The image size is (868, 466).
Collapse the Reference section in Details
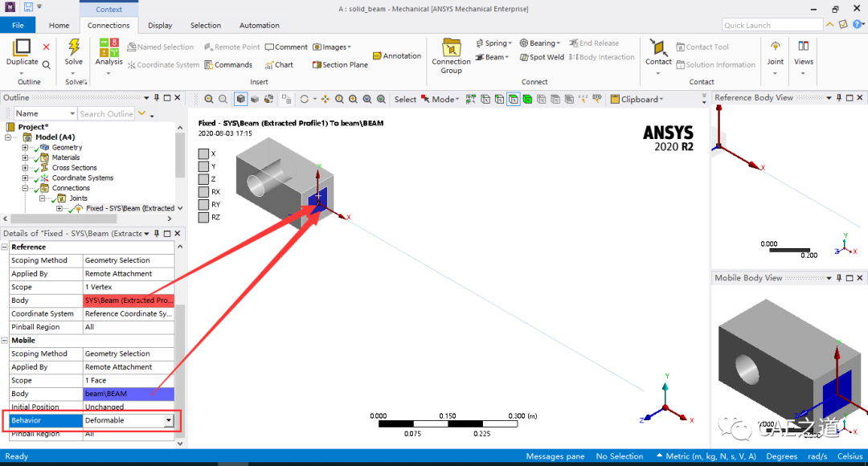[5, 247]
